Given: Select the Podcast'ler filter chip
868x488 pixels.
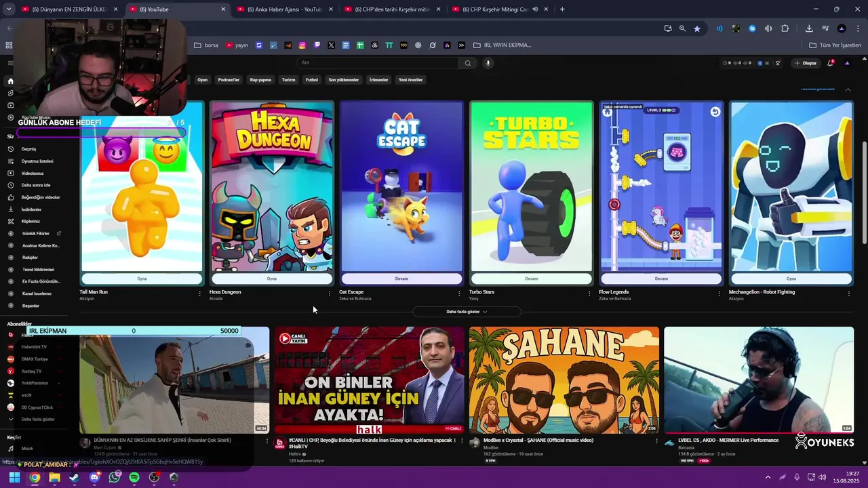Looking at the screenshot, I should point(229,80).
